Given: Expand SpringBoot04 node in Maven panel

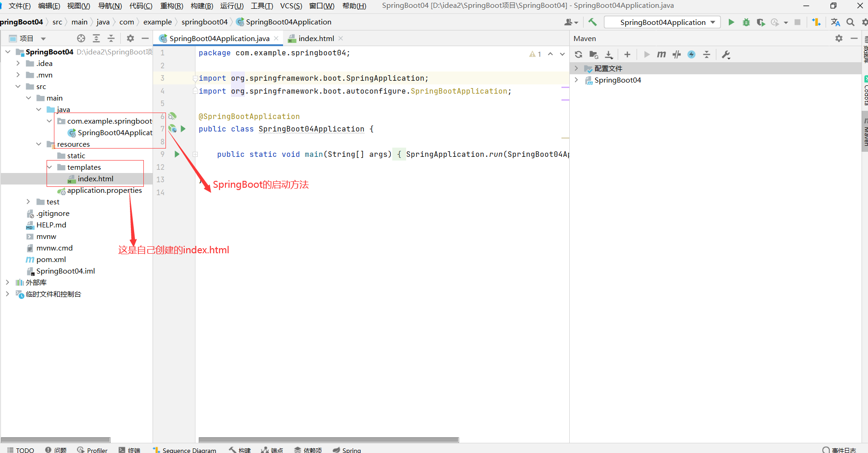Looking at the screenshot, I should tap(576, 80).
